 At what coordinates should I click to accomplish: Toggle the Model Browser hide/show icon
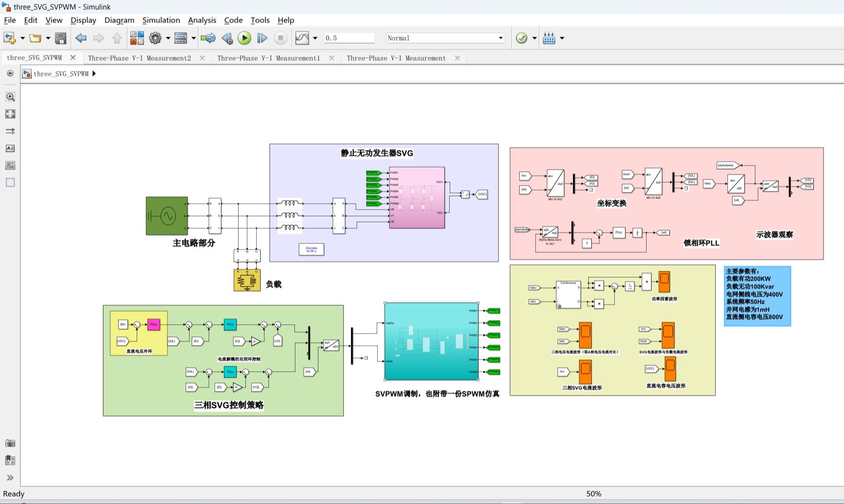tap(10, 73)
